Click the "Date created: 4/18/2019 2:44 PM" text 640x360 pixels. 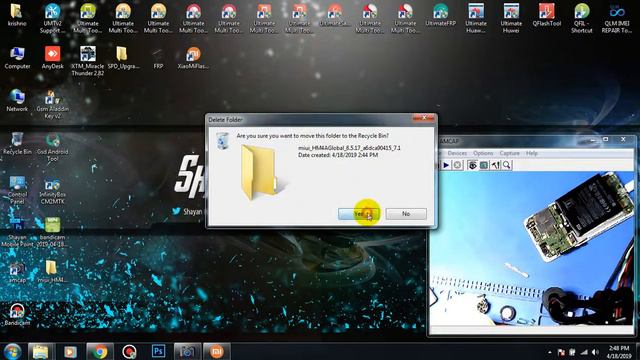pos(338,155)
